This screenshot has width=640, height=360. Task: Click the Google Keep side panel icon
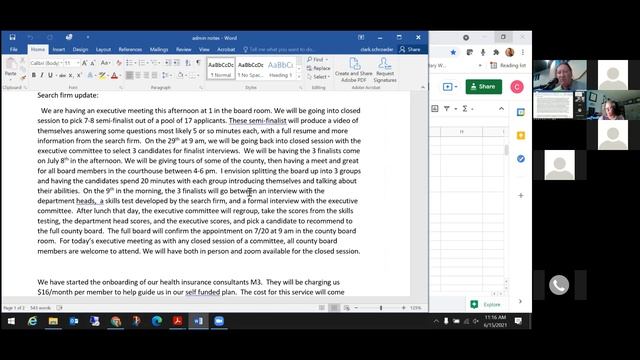point(520,136)
